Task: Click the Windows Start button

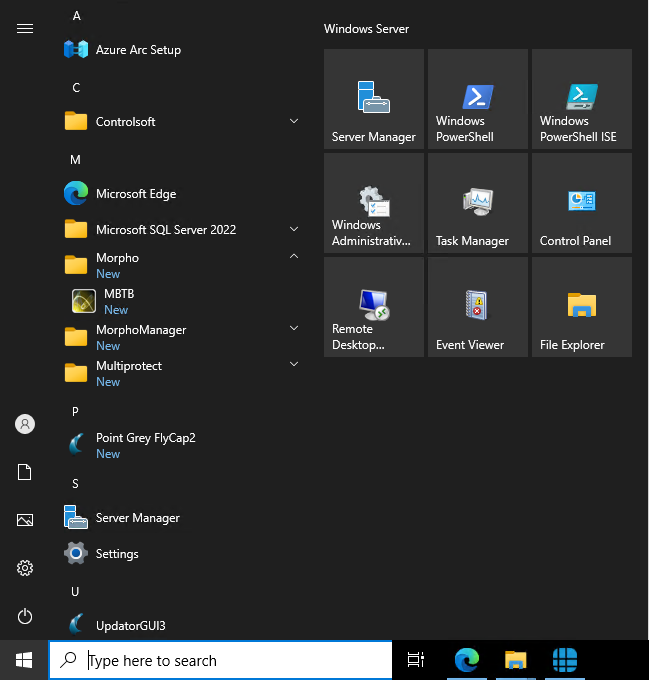Action: (24, 660)
